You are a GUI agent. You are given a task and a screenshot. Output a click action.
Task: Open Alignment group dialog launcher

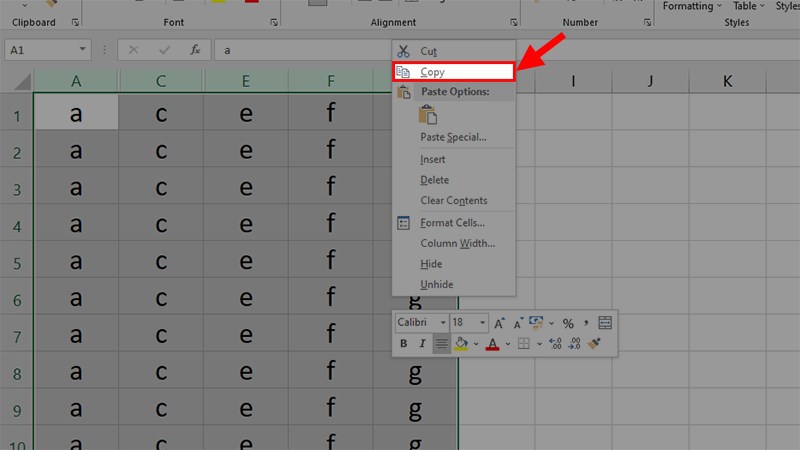click(x=513, y=22)
